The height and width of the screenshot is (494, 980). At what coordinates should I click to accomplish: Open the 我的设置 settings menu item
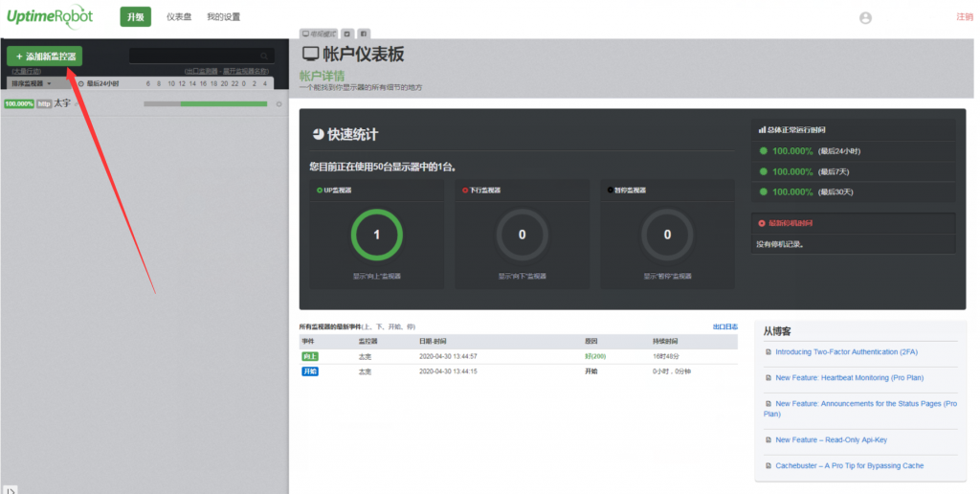point(223,17)
